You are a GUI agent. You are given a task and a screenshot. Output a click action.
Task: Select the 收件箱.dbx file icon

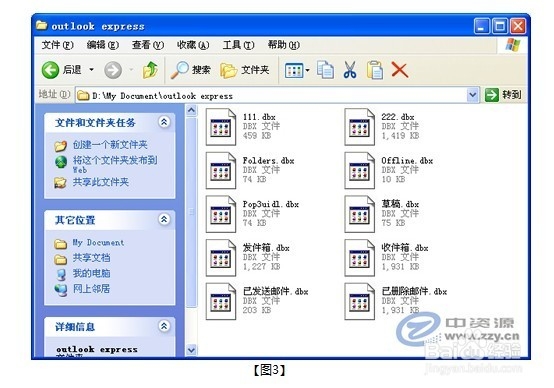coord(360,258)
